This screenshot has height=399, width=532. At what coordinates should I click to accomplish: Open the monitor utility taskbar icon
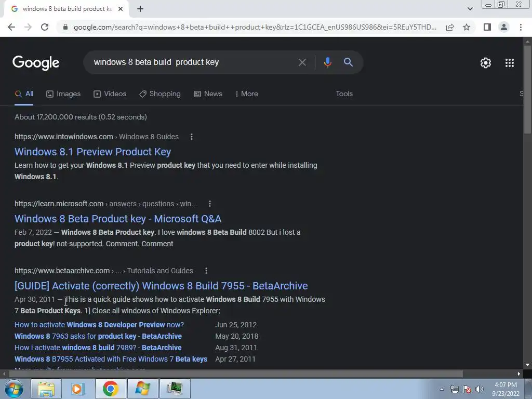coord(175,389)
